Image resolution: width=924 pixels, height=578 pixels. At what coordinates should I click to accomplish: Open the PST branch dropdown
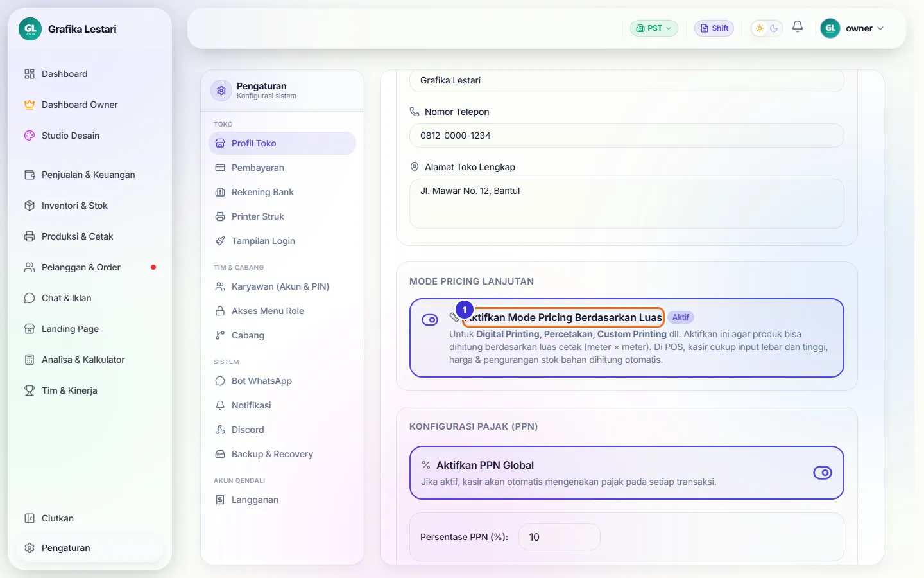coord(654,28)
